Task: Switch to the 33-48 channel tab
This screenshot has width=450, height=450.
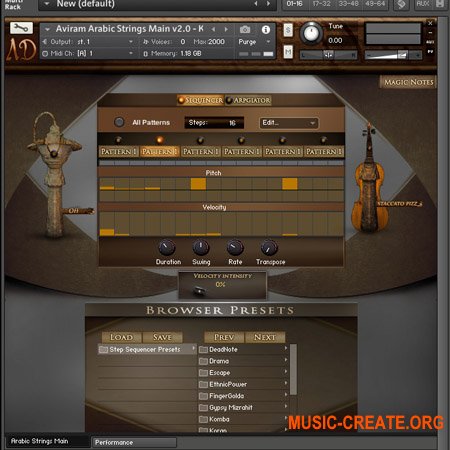Action: pos(349,4)
